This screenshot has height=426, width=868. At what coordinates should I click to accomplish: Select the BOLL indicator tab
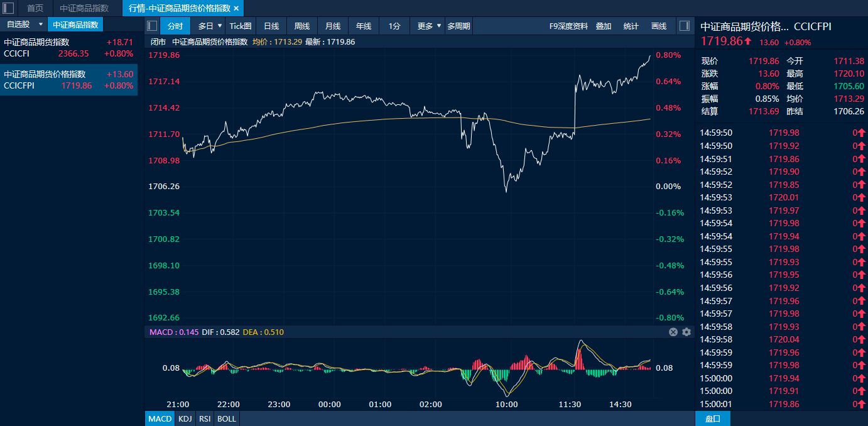(227, 418)
